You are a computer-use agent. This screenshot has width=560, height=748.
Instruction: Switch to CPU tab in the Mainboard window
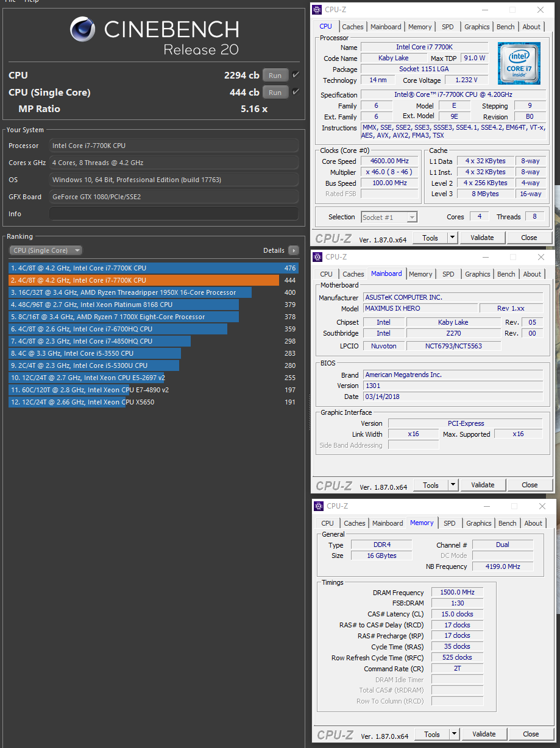(327, 274)
